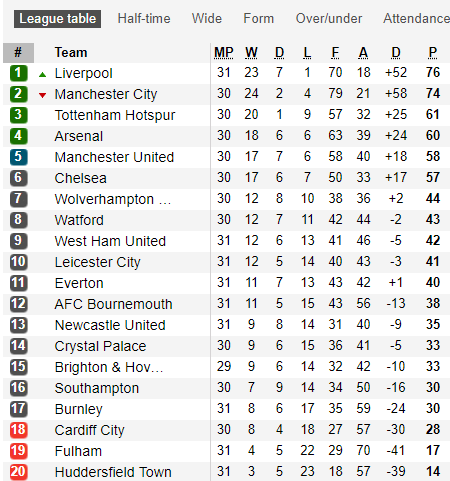450x481 pixels.
Task: Open the Wolverhampton team link
Action: (113, 199)
